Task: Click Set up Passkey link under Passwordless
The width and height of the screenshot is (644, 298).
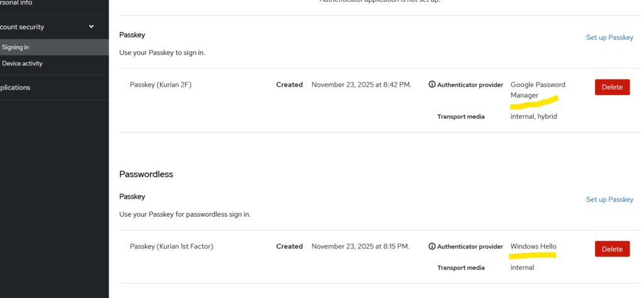Action: [x=609, y=199]
